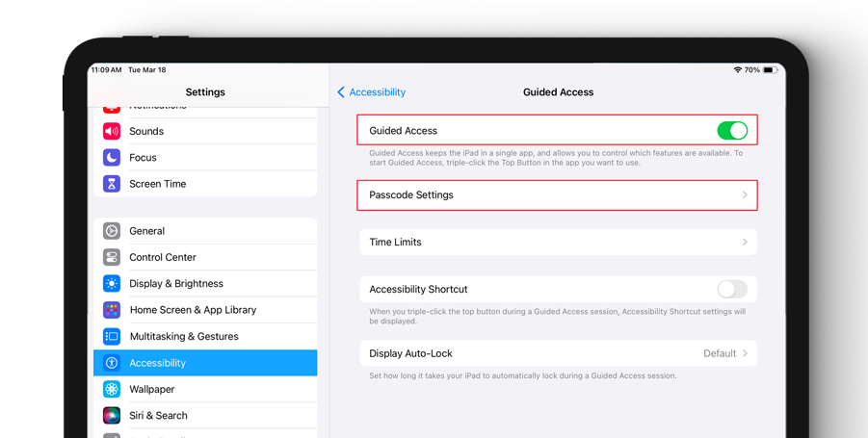Click the Screen Time hourglass icon
Screen dimensions: 868x438
click(112, 184)
